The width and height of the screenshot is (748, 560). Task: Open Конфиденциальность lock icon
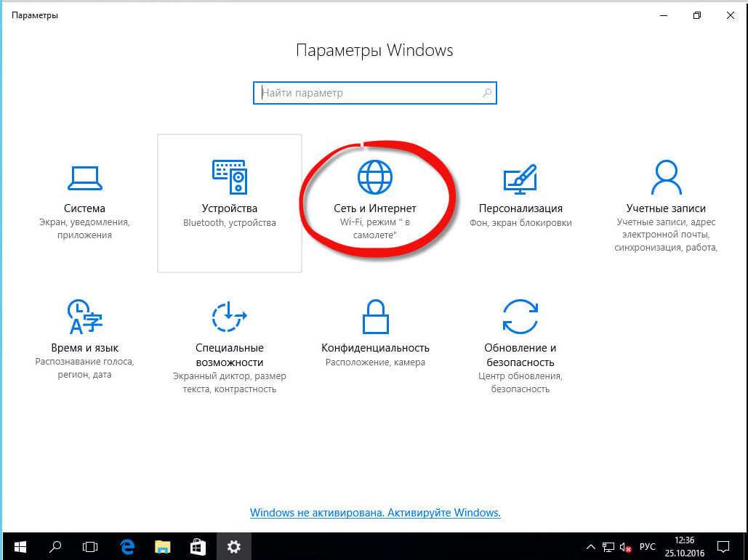375,316
